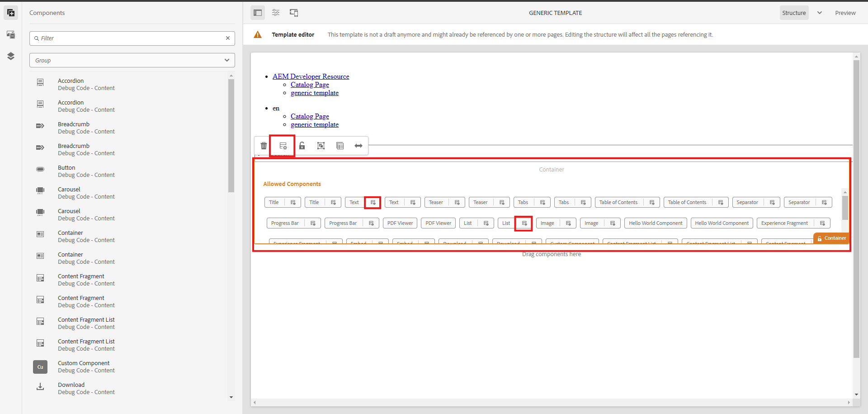Toggle the side panel
Viewport: 868px width, 414px height.
point(258,13)
